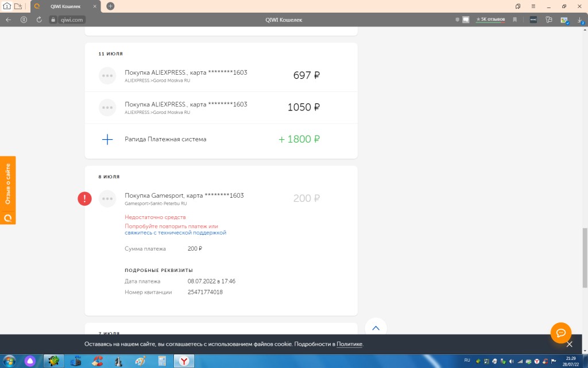Image resolution: width=588 pixels, height=368 pixels.
Task: Click the red exclamation error icon
Action: coord(84,198)
